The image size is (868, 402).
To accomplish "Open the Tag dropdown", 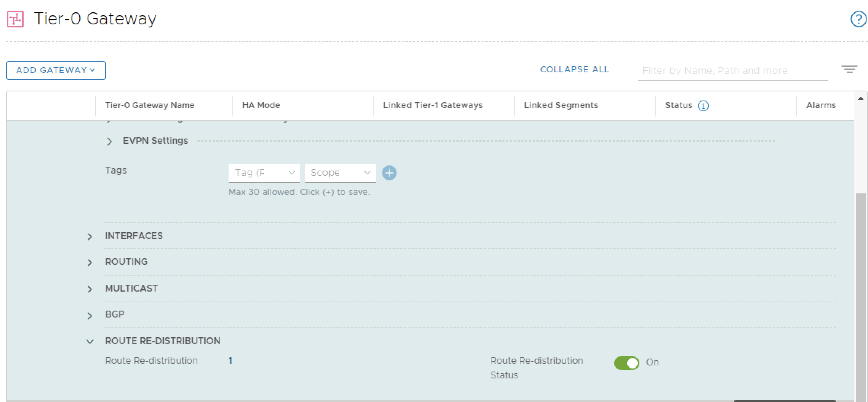I will click(264, 173).
